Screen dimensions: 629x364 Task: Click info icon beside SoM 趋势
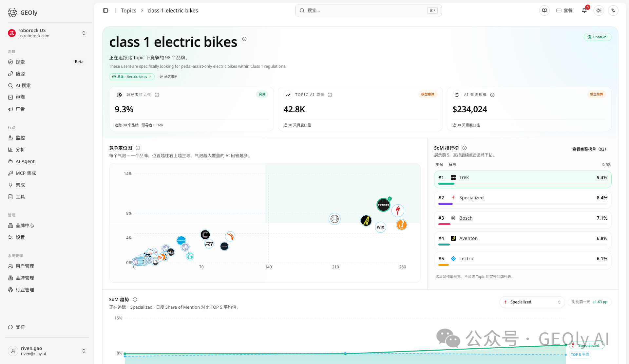pyautogui.click(x=135, y=300)
